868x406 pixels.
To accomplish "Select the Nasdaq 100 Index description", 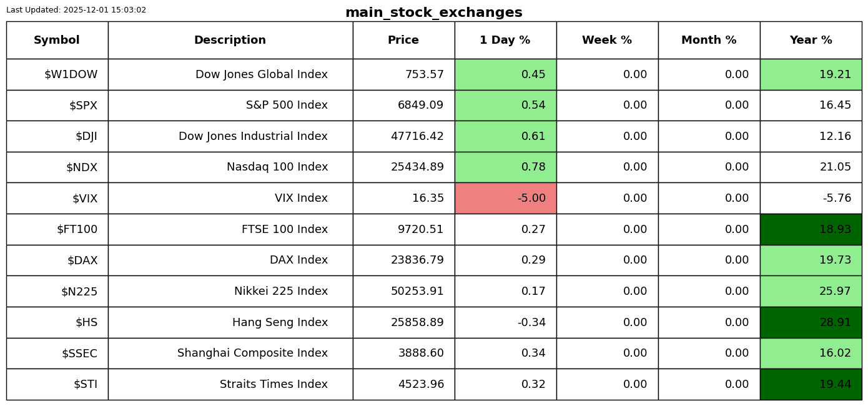I will click(277, 167).
